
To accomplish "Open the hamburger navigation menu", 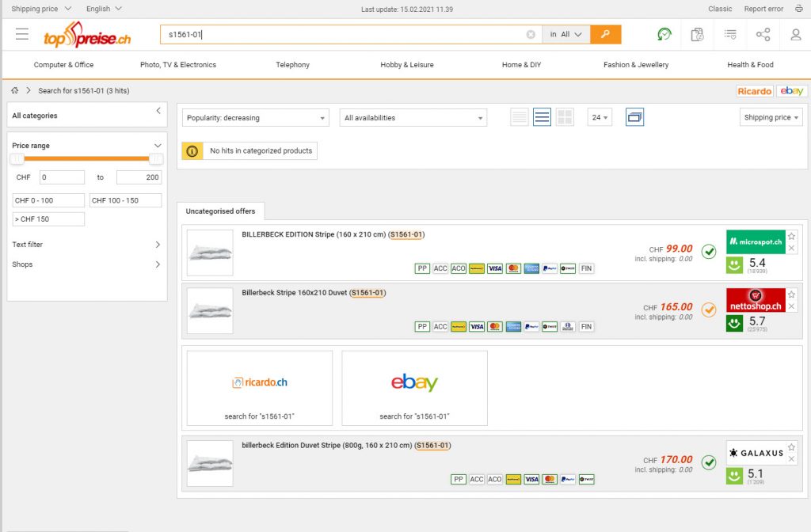I will [x=21, y=34].
